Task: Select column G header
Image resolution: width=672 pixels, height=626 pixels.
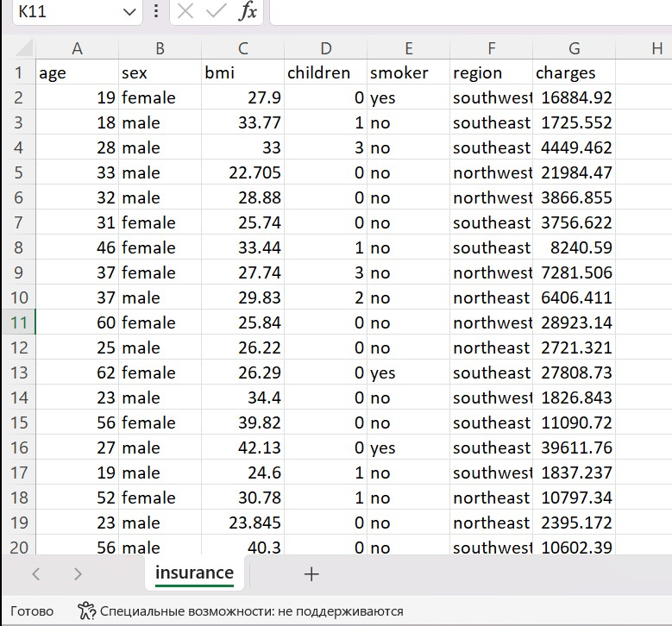Action: (x=574, y=48)
